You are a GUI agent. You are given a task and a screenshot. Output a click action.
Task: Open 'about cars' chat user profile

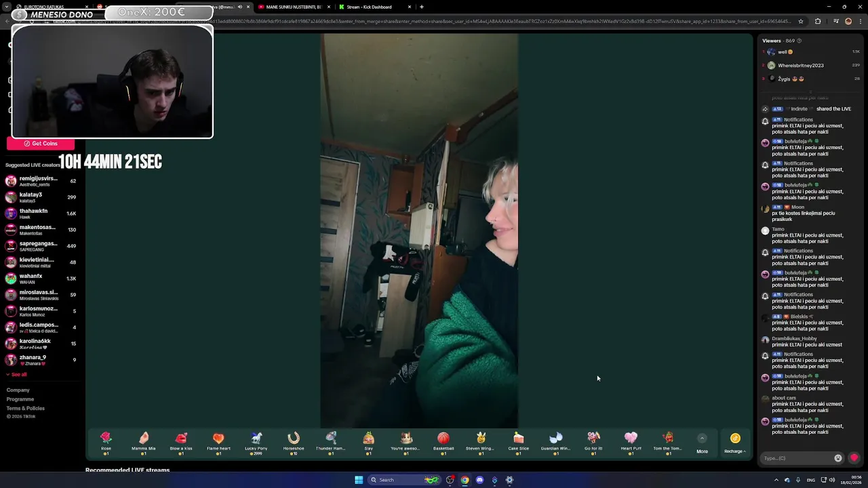pyautogui.click(x=784, y=398)
